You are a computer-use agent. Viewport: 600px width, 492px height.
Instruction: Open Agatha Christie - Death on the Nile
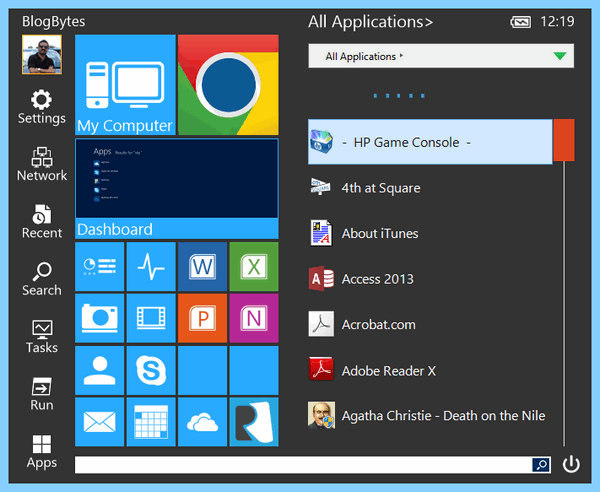pyautogui.click(x=430, y=415)
